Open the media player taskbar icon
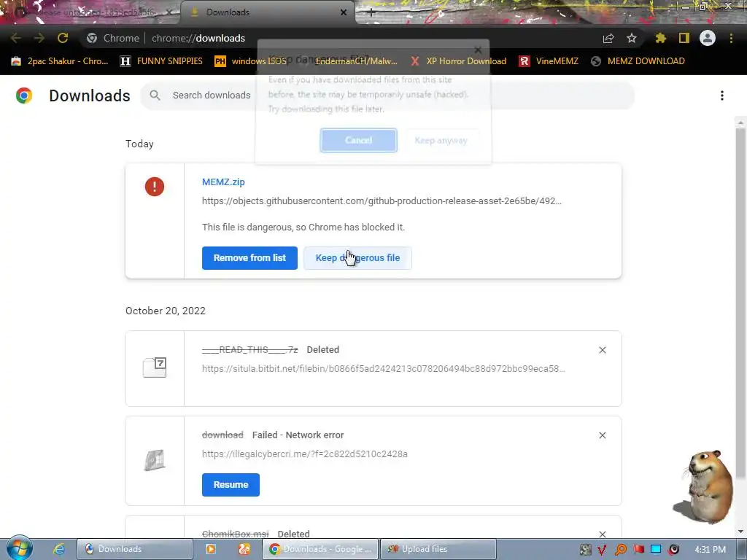Screen dimensions: 747x560 [210, 549]
